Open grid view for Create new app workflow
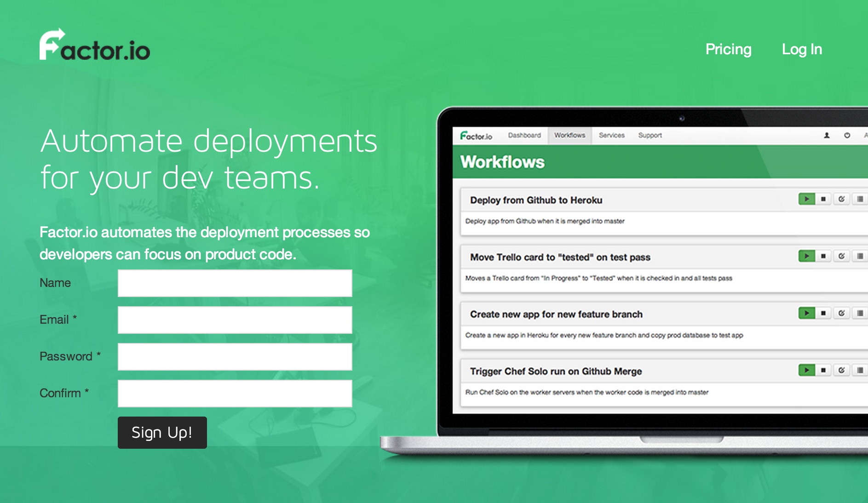The height and width of the screenshot is (503, 868). [860, 313]
